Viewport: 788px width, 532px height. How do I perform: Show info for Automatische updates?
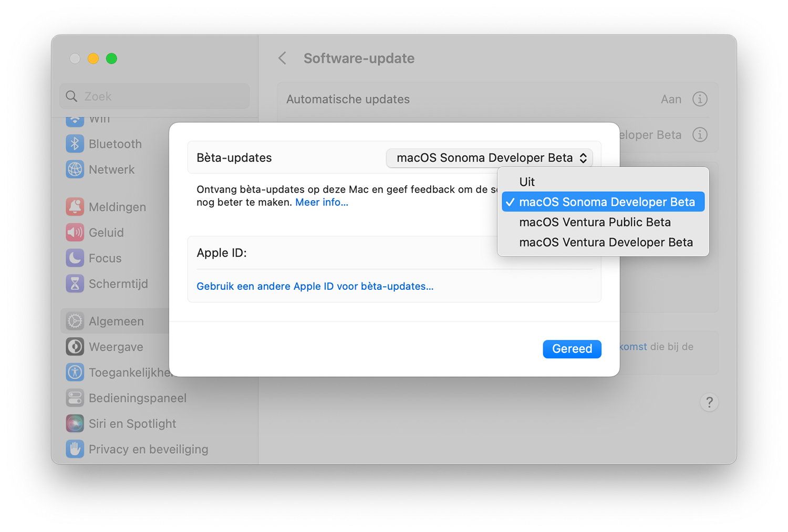tap(700, 99)
